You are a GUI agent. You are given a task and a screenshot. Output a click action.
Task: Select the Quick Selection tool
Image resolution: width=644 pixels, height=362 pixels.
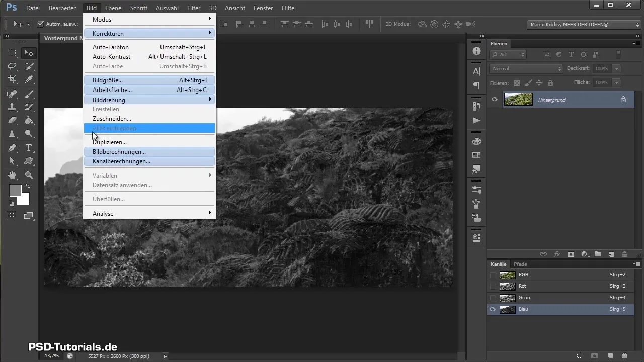(x=29, y=66)
